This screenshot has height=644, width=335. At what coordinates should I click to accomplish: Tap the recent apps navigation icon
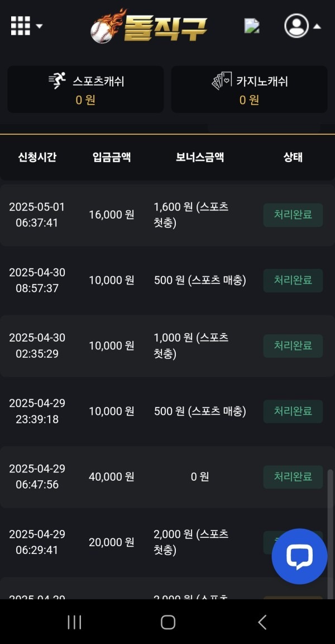[x=74, y=622]
